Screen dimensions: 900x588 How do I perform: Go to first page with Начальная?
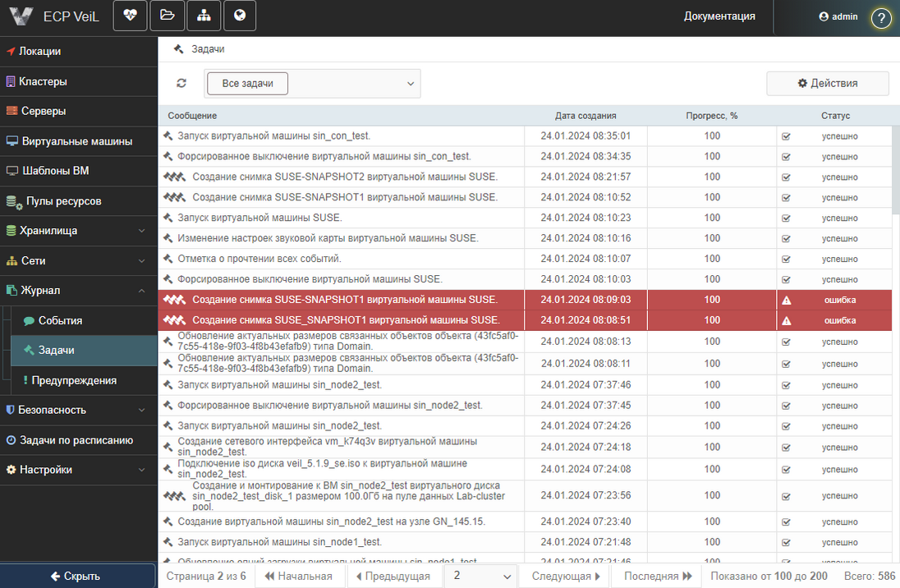coord(298,576)
